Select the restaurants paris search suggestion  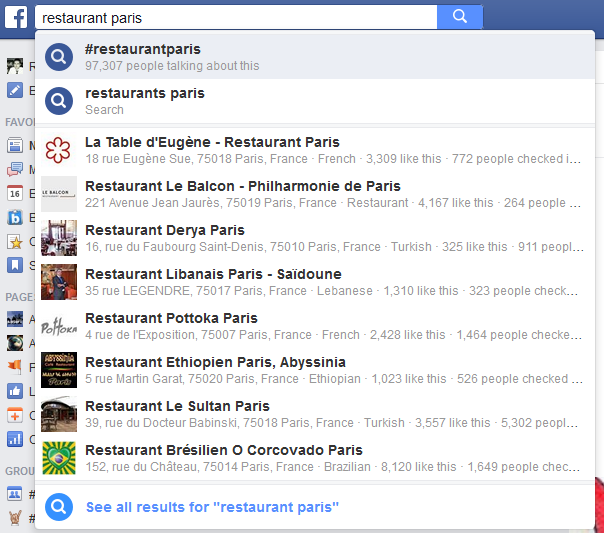tap(315, 101)
